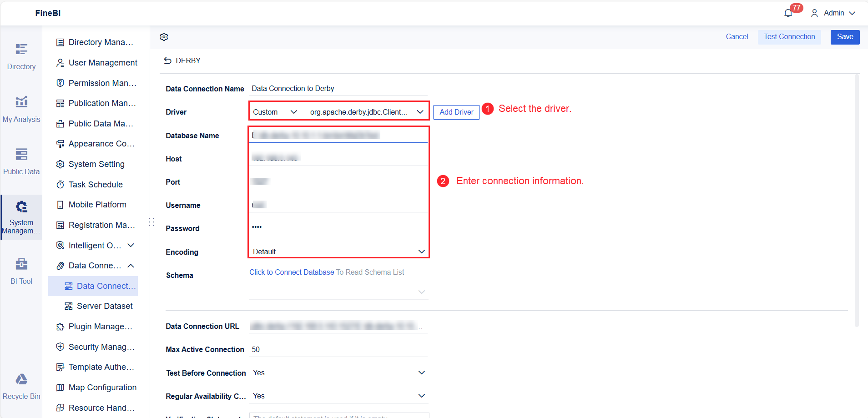Click the Password input field
This screenshot has height=418, width=868.
click(x=338, y=227)
